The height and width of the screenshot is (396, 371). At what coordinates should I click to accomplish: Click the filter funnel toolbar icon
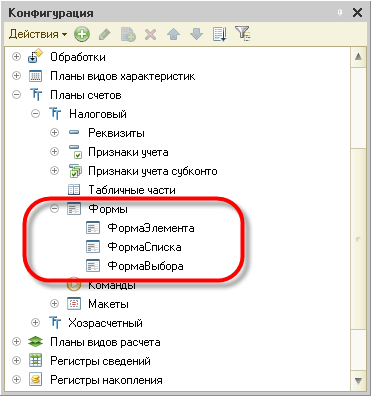point(243,34)
